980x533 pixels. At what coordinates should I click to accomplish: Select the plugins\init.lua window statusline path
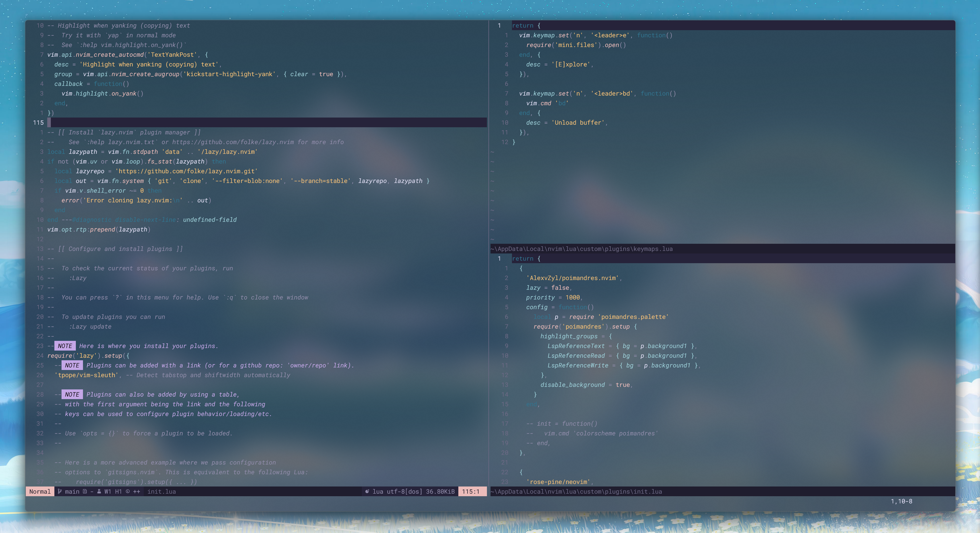click(576, 492)
